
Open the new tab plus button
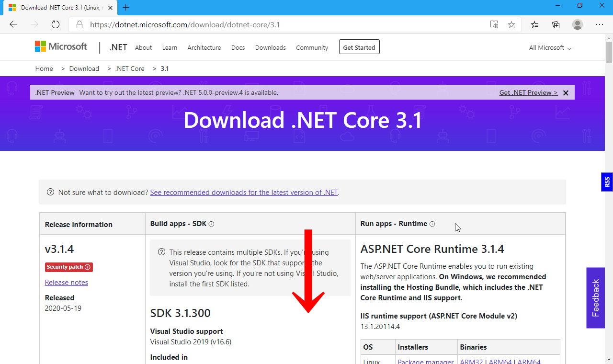tap(126, 7)
